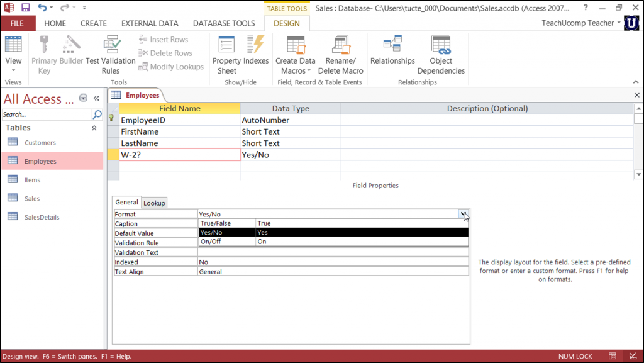Open the SalesDetails table

coord(52,217)
